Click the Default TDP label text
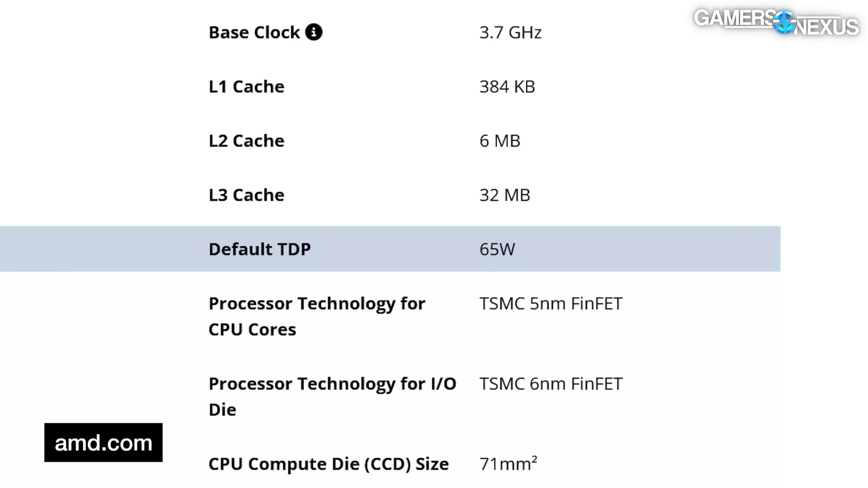The height and width of the screenshot is (488, 868). point(260,249)
